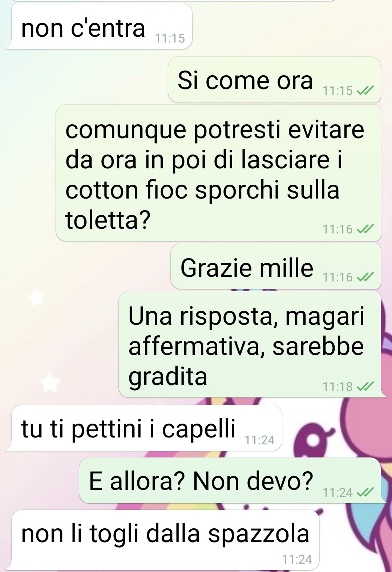Click read-receipt checkmarks on 'Si come ora'
Viewport: 392px width, 572px height.
(365, 90)
